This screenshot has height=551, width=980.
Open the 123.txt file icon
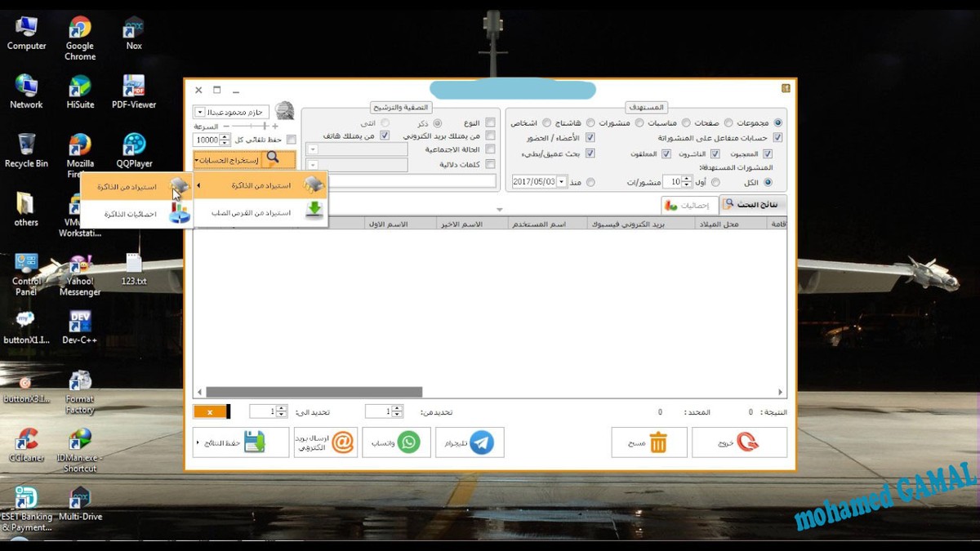134,269
